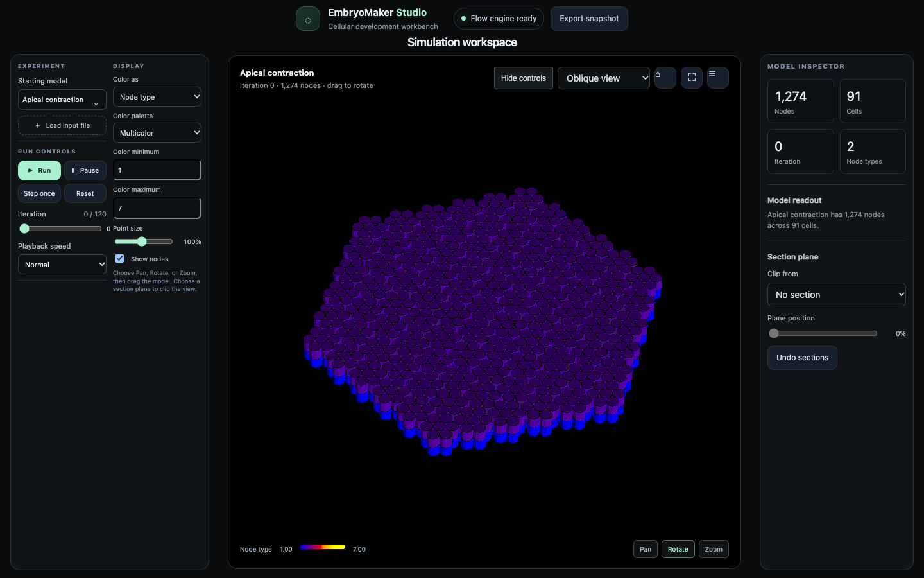924x578 pixels.
Task: Expand the Clip from dropdown
Action: 837,295
